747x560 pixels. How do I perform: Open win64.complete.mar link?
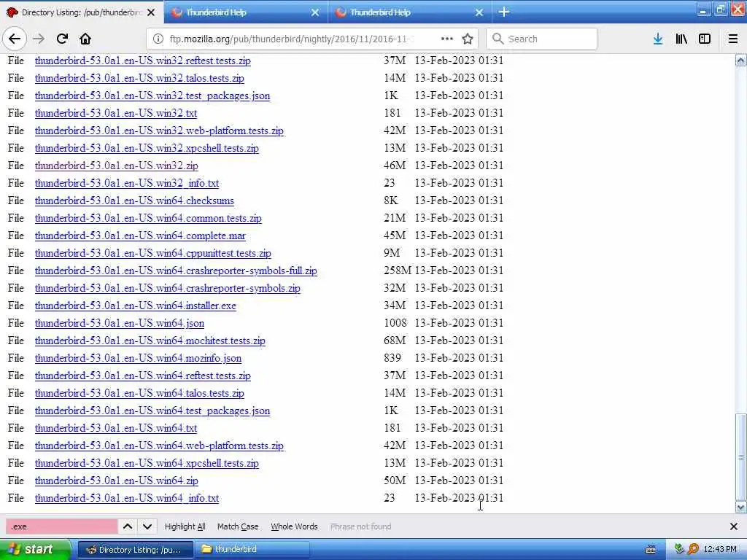coord(140,236)
